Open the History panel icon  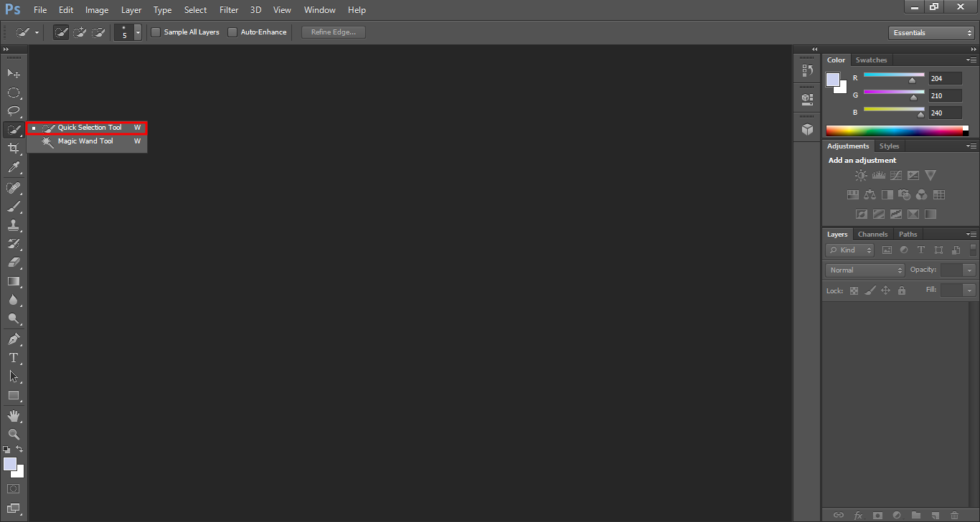tap(807, 70)
